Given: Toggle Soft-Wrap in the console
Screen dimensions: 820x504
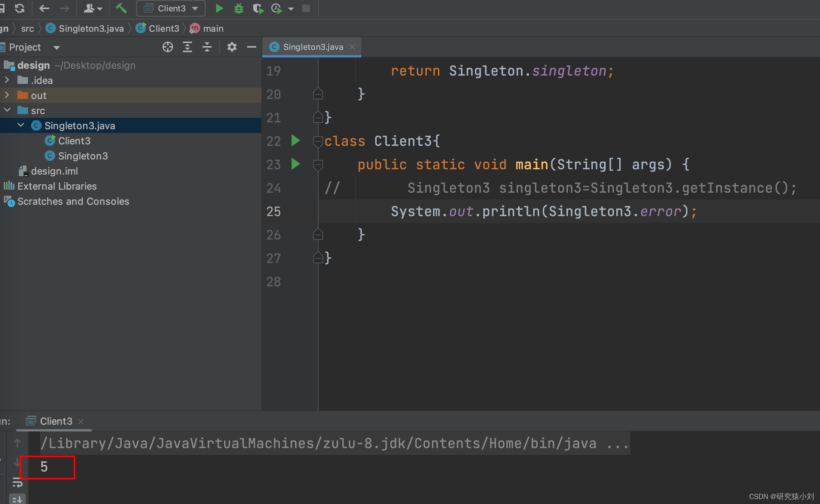Looking at the screenshot, I should (17, 483).
